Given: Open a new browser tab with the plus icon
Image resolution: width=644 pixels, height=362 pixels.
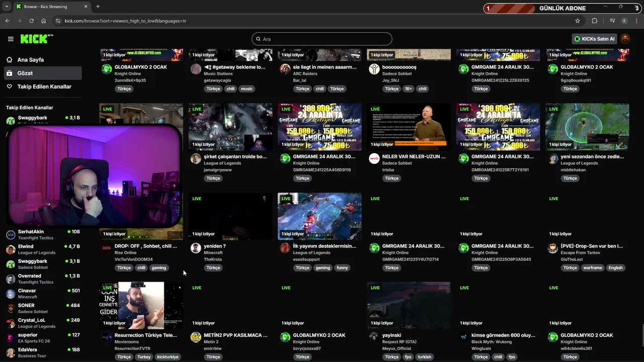Looking at the screenshot, I should click(98, 7).
